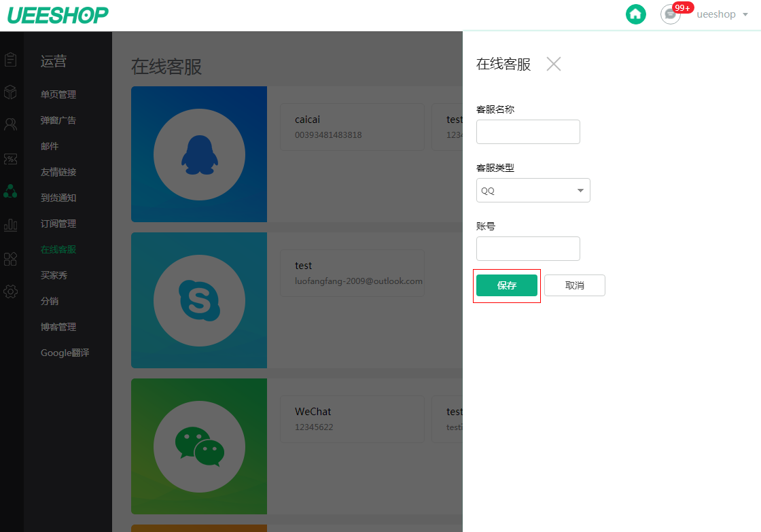Screen dimensions: 761x532
Task: Open the statistics bar chart sidebar icon
Action: coord(10,225)
